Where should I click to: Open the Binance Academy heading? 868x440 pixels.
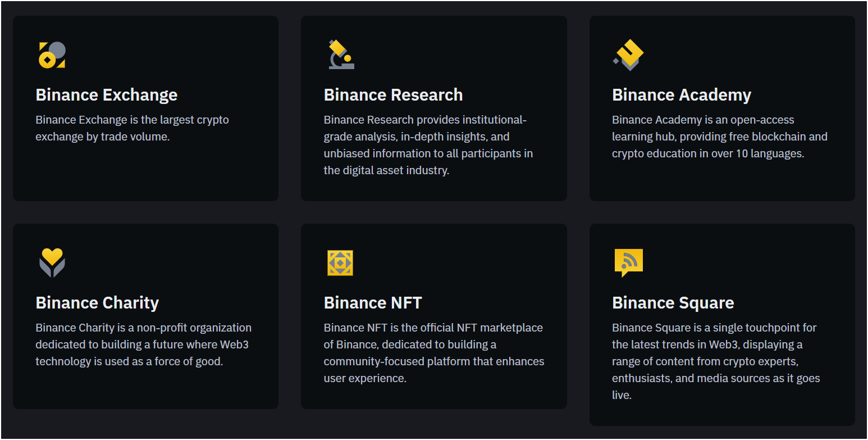(682, 95)
